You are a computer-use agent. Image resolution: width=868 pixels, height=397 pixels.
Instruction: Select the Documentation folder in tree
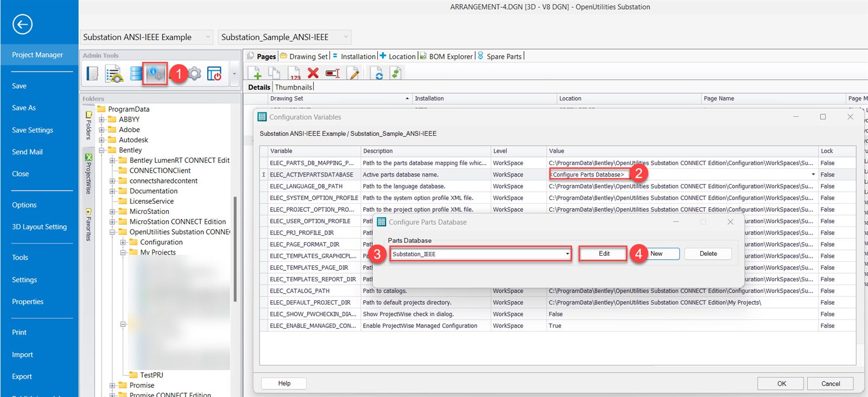(154, 191)
